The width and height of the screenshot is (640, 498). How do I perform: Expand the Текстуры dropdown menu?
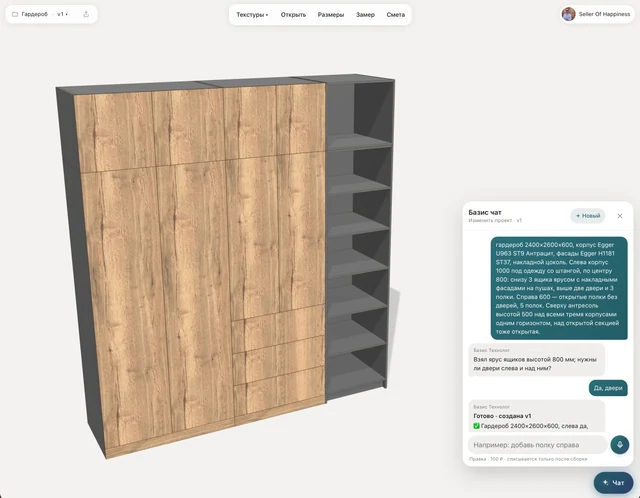point(252,15)
